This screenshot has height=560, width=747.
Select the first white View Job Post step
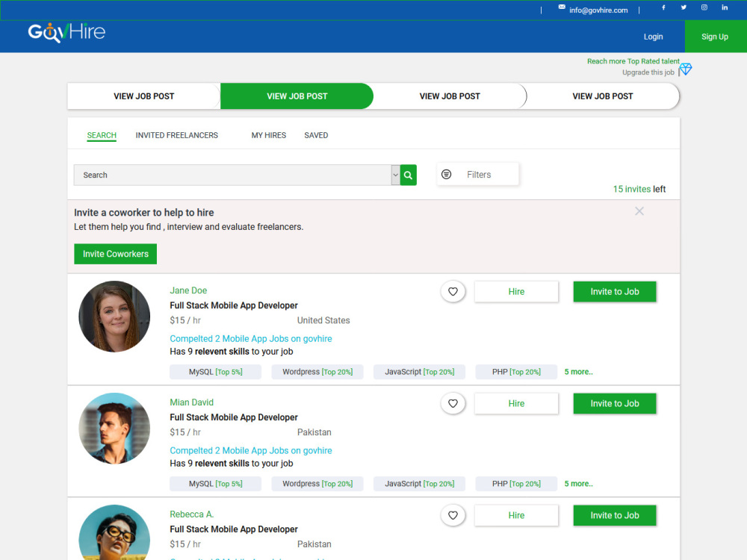(144, 96)
